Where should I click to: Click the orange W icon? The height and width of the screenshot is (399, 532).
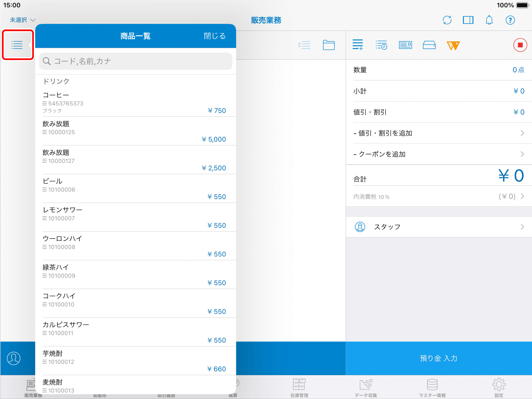pyautogui.click(x=453, y=45)
